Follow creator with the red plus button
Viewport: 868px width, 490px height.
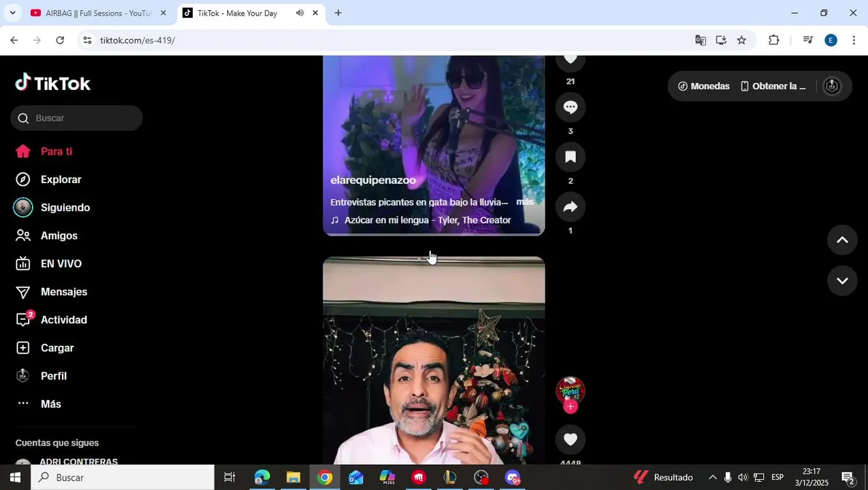coord(570,406)
